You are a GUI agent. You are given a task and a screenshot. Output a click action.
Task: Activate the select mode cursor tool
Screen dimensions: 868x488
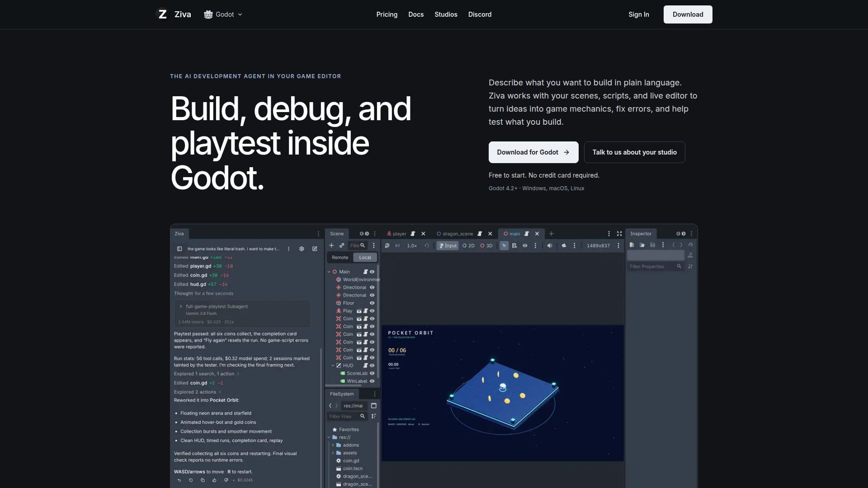pyautogui.click(x=504, y=245)
